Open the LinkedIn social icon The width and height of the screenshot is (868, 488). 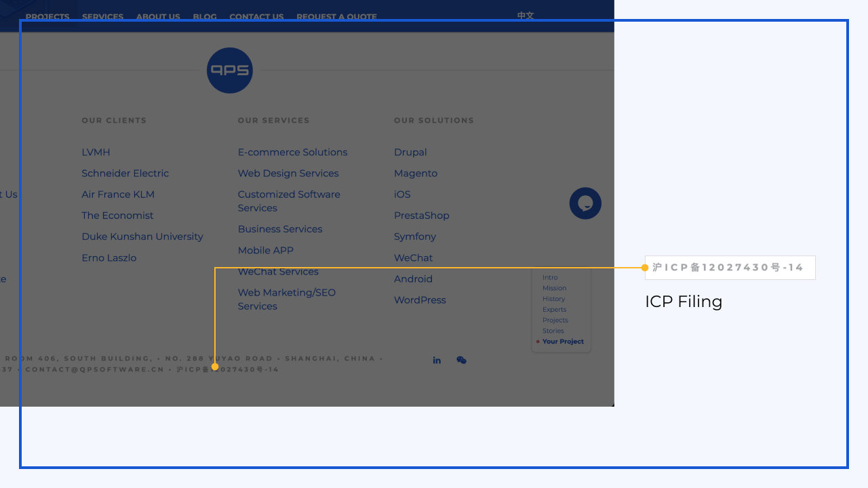(x=437, y=361)
